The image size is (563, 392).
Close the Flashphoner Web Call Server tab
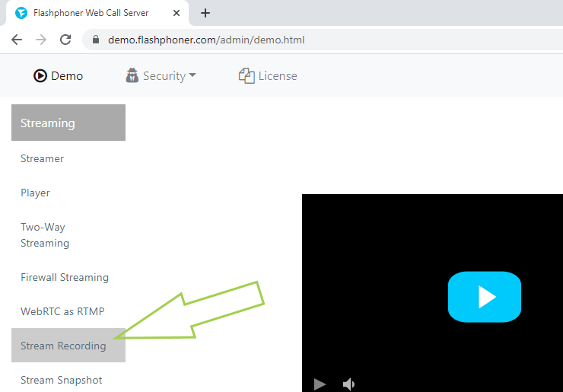click(177, 13)
